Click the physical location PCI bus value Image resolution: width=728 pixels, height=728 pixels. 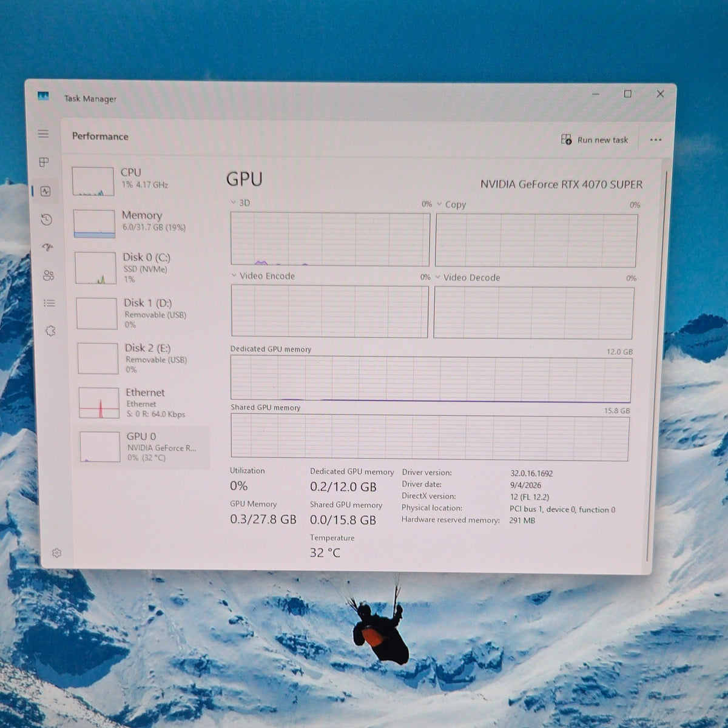pyautogui.click(x=562, y=510)
